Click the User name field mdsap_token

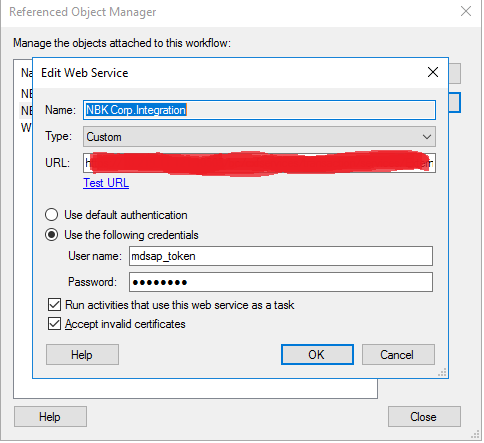click(281, 256)
